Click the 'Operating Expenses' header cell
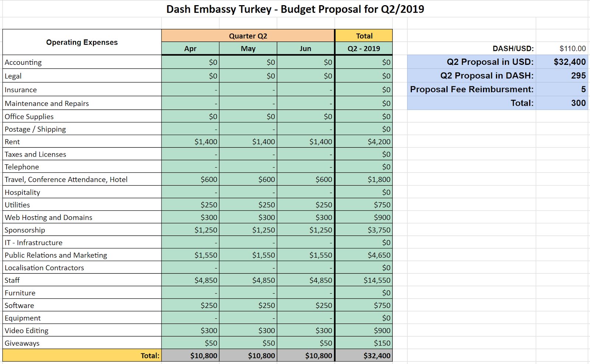The image size is (590, 364). [82, 42]
